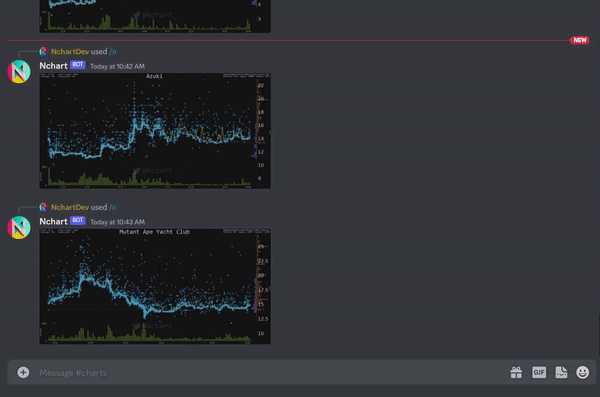The height and width of the screenshot is (397, 600).
Task: Open the attachment plus button in message bar
Action: coord(23,372)
